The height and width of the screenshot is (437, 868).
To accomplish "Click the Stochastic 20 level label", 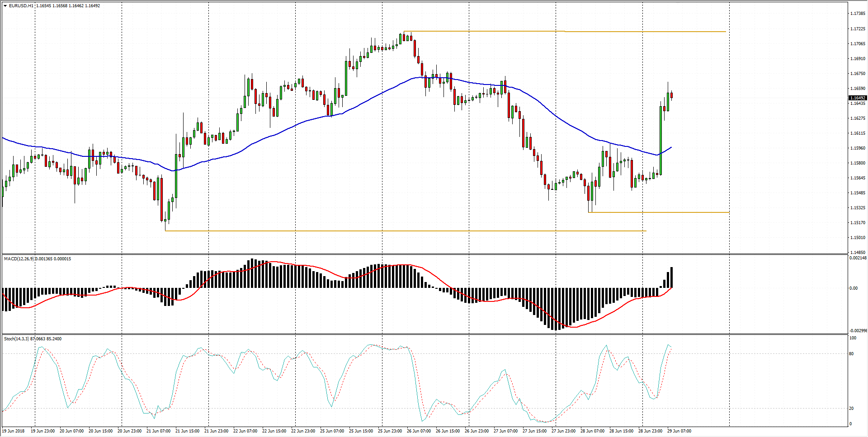I will click(x=851, y=409).
